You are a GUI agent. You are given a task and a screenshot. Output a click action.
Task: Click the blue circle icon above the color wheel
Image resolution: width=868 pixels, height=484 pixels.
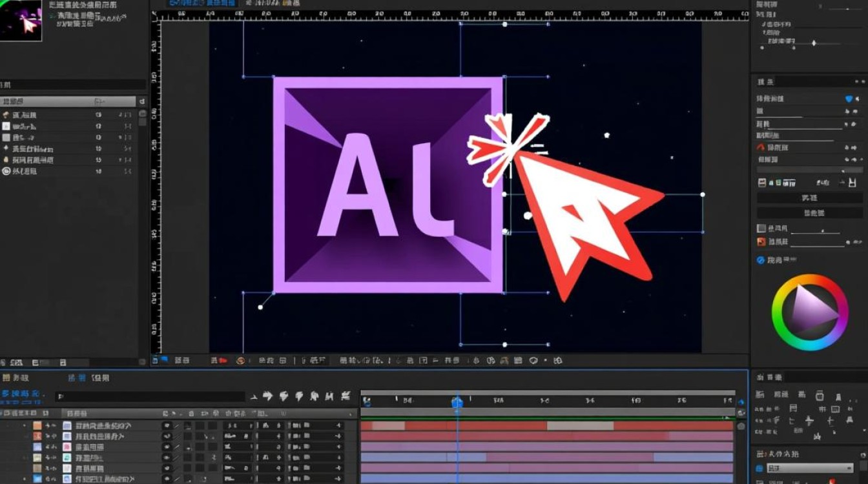pos(761,260)
